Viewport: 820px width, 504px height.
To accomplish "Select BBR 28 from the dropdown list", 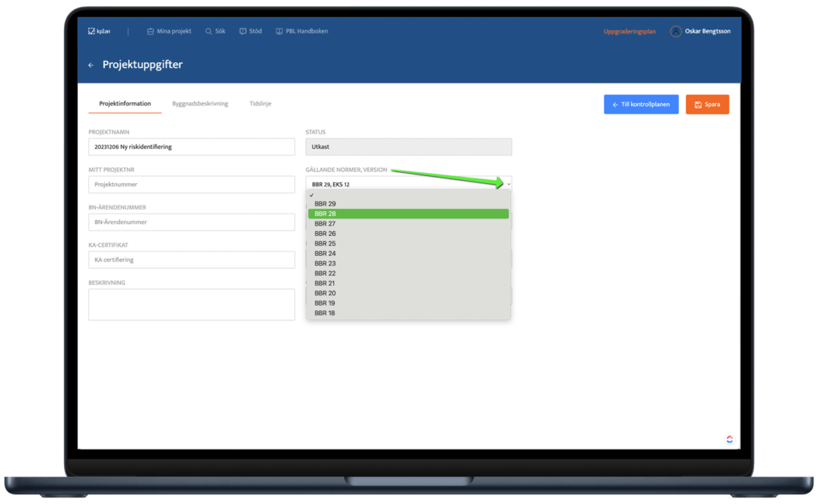I will tap(408, 214).
